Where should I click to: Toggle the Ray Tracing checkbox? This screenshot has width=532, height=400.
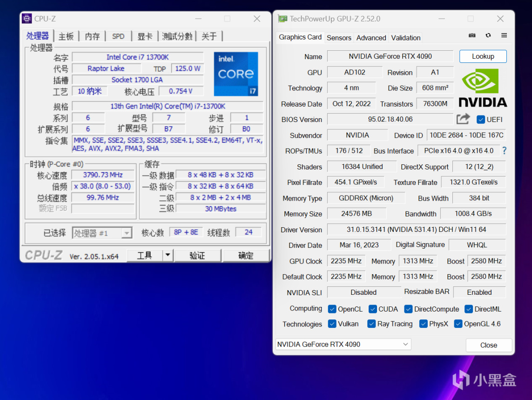click(371, 324)
